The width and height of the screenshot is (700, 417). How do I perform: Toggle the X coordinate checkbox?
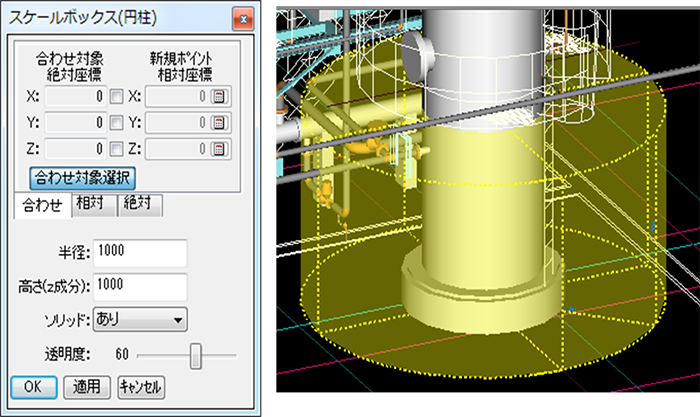pyautogui.click(x=117, y=97)
